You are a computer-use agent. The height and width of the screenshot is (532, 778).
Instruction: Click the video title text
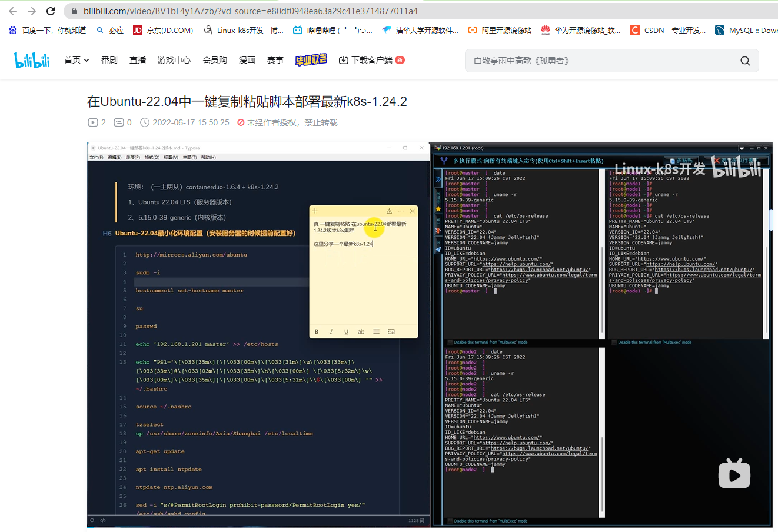[247, 101]
